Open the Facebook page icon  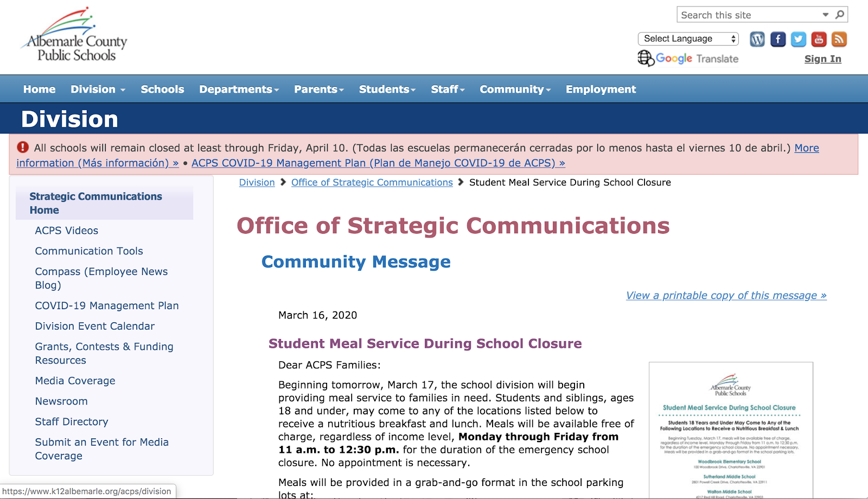coord(778,39)
